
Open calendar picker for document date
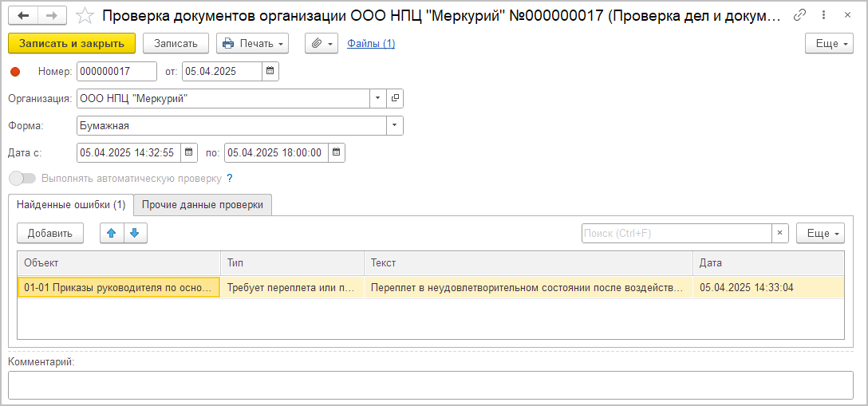(270, 71)
